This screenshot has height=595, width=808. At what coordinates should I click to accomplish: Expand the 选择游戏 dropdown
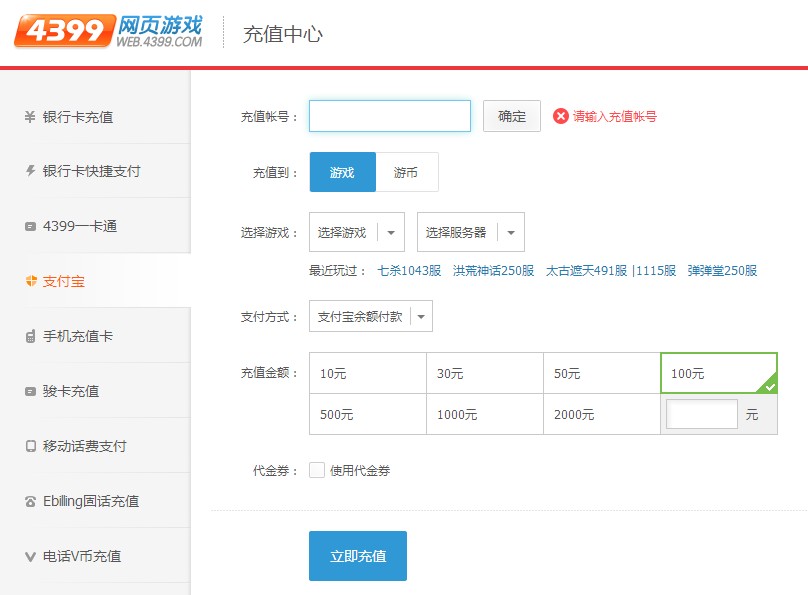[x=357, y=232]
